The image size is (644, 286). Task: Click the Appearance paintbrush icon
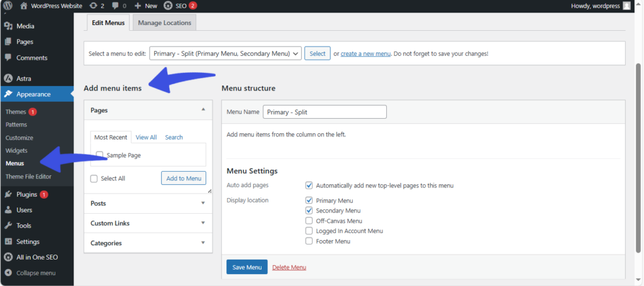(x=8, y=94)
